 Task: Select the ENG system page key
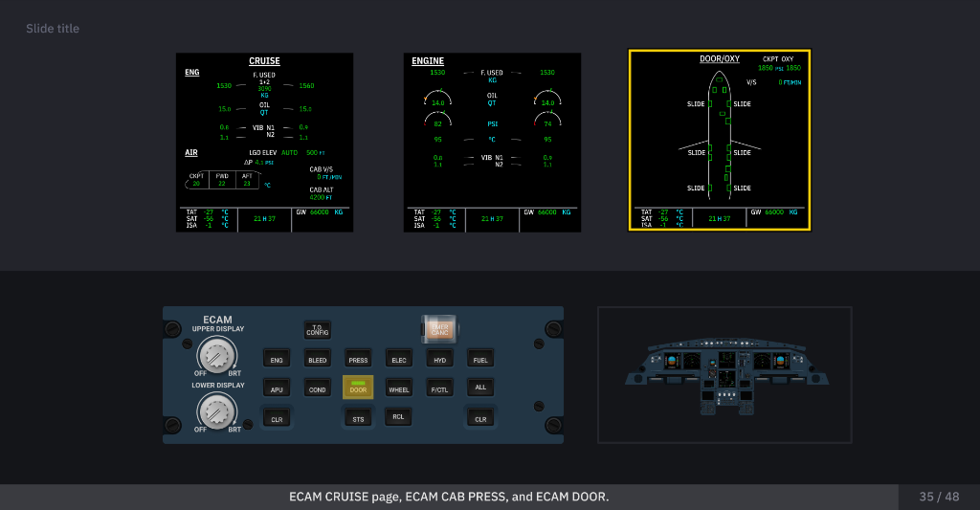(x=277, y=360)
